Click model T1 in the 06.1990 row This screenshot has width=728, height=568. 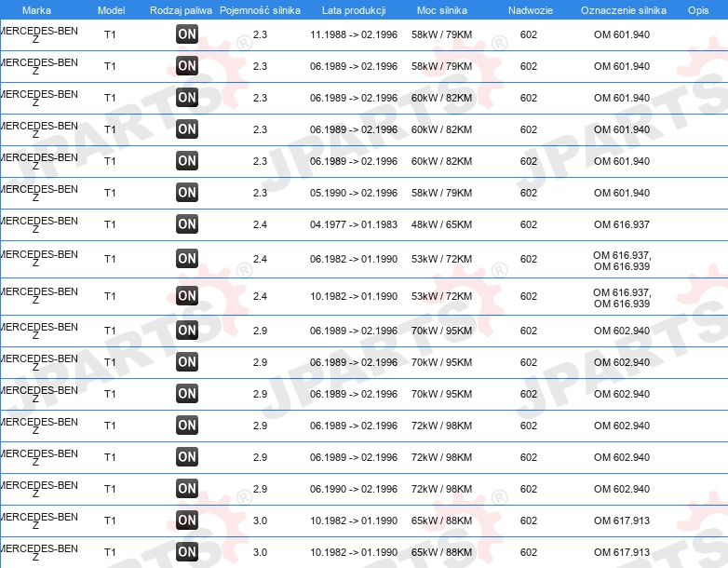[x=110, y=489]
